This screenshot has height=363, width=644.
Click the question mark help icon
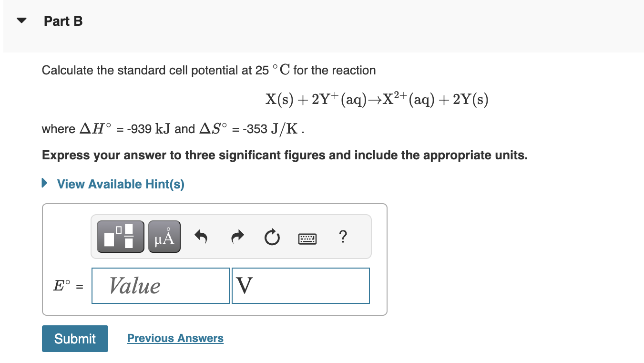pyautogui.click(x=343, y=237)
